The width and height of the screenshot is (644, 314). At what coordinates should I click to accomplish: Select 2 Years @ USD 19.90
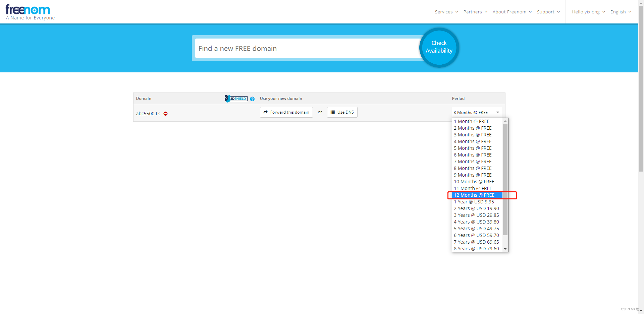[478, 208]
